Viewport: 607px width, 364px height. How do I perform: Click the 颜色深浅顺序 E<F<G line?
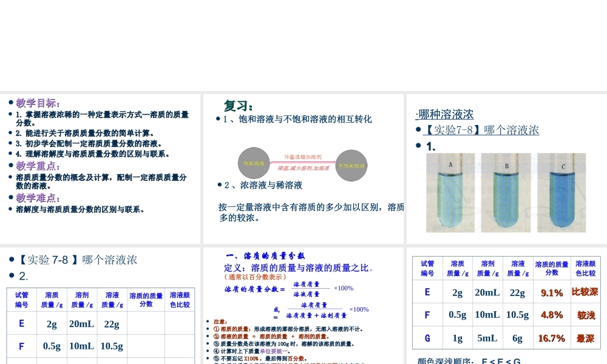coord(467,361)
